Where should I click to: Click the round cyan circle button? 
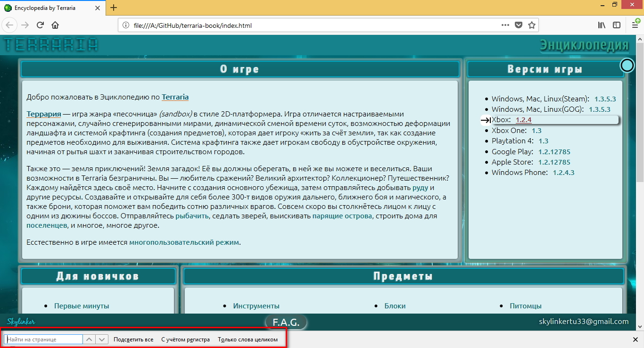click(627, 65)
